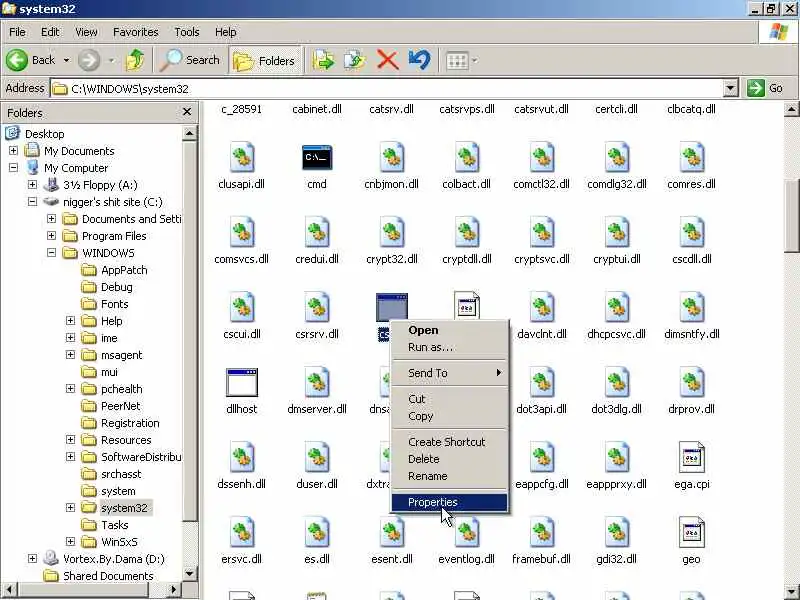The height and width of the screenshot is (600, 800).
Task: Expand the system32 tree node
Action: tap(70, 508)
